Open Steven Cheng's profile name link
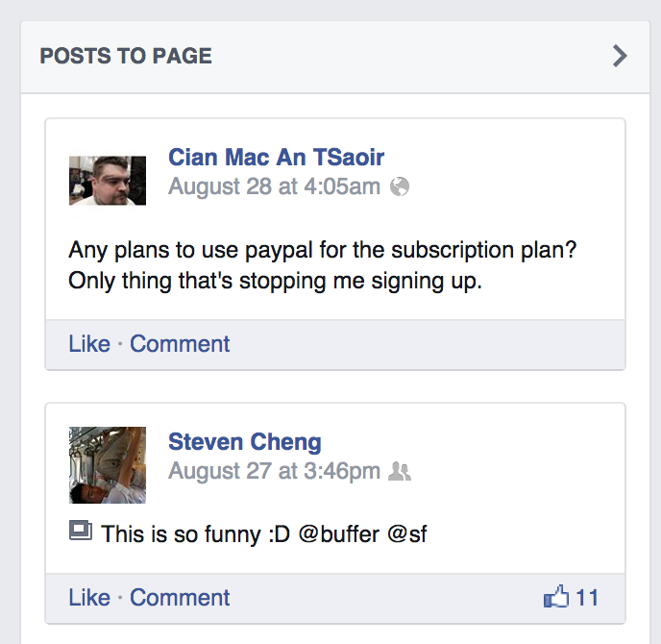 tap(244, 442)
